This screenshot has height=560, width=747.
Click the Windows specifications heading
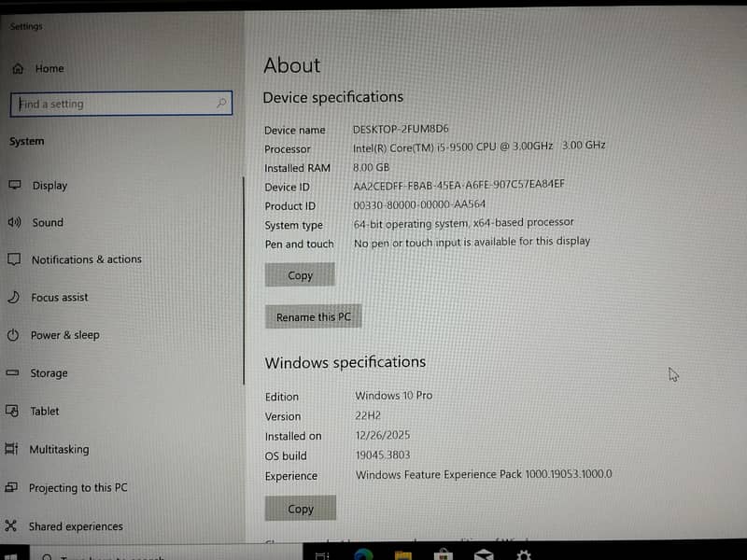345,362
